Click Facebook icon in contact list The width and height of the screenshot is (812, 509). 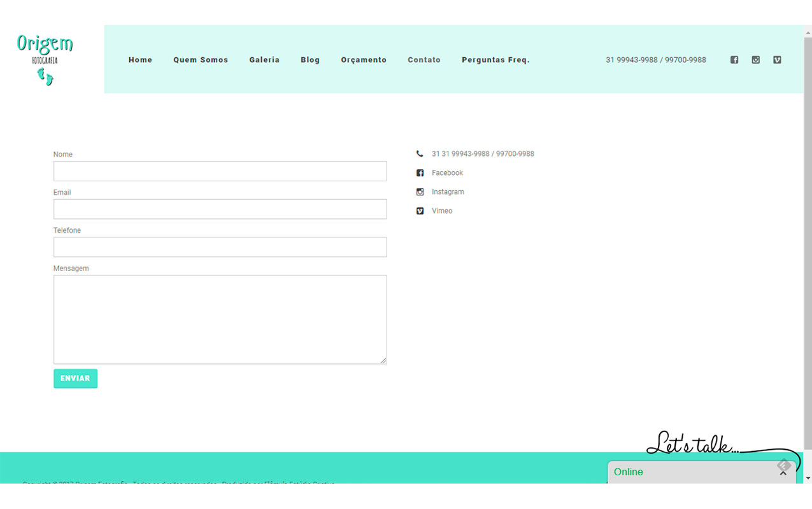(x=420, y=173)
